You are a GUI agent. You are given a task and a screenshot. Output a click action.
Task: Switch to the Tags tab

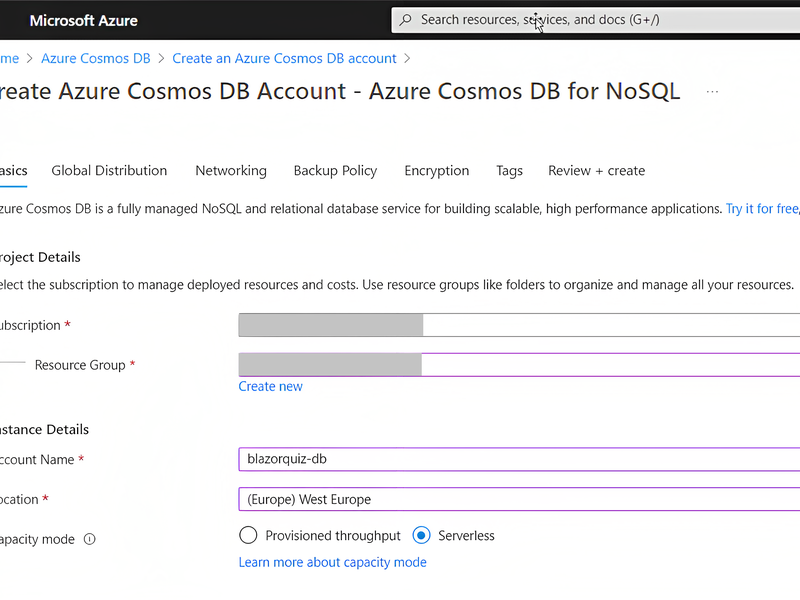point(509,170)
